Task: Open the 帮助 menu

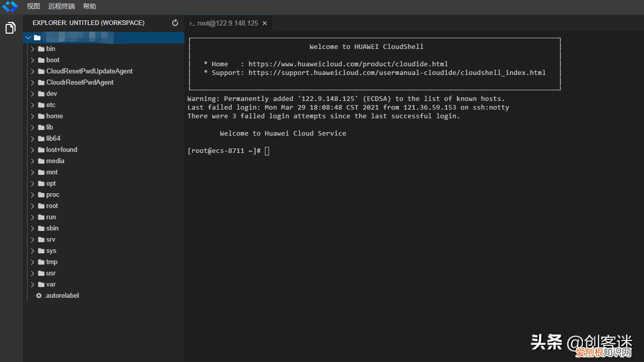Action: pyautogui.click(x=89, y=7)
